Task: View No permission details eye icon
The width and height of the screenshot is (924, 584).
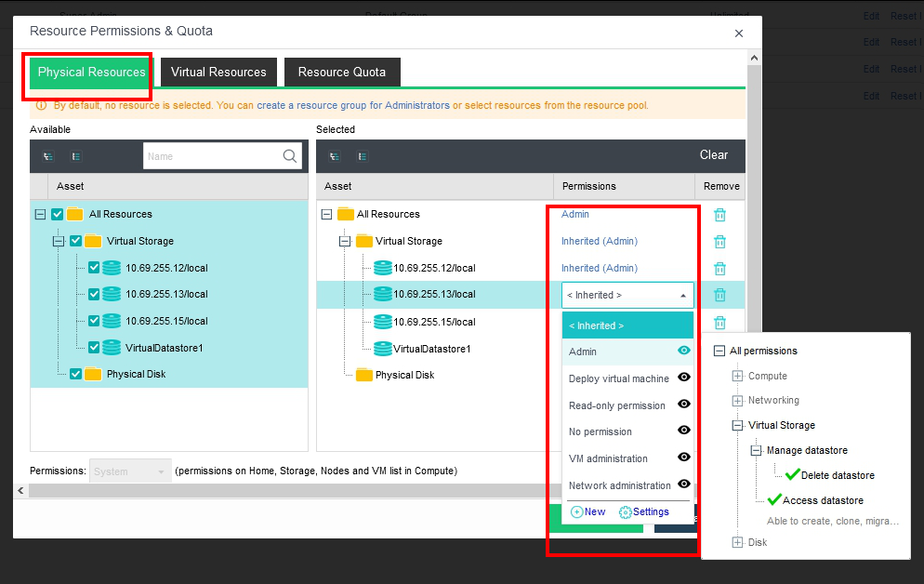Action: click(x=683, y=431)
